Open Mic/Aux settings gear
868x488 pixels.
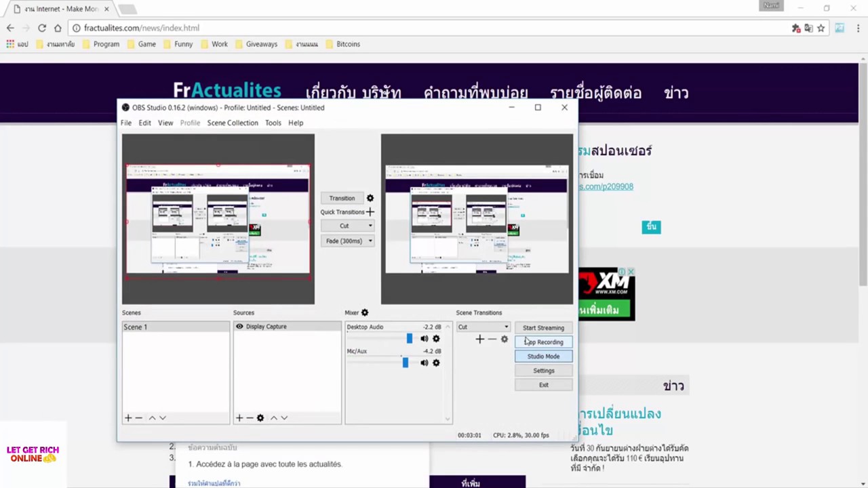tap(436, 363)
